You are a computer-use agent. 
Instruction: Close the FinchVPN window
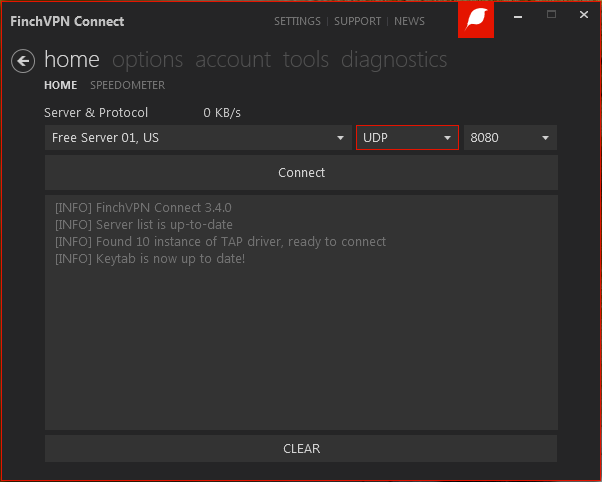coord(584,15)
